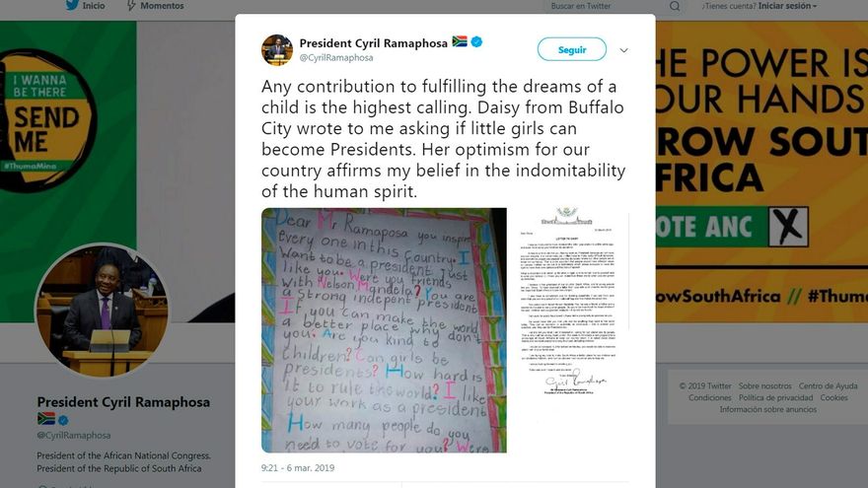868x488 pixels.
Task: Open the Momentos lightning icon
Action: (x=131, y=6)
